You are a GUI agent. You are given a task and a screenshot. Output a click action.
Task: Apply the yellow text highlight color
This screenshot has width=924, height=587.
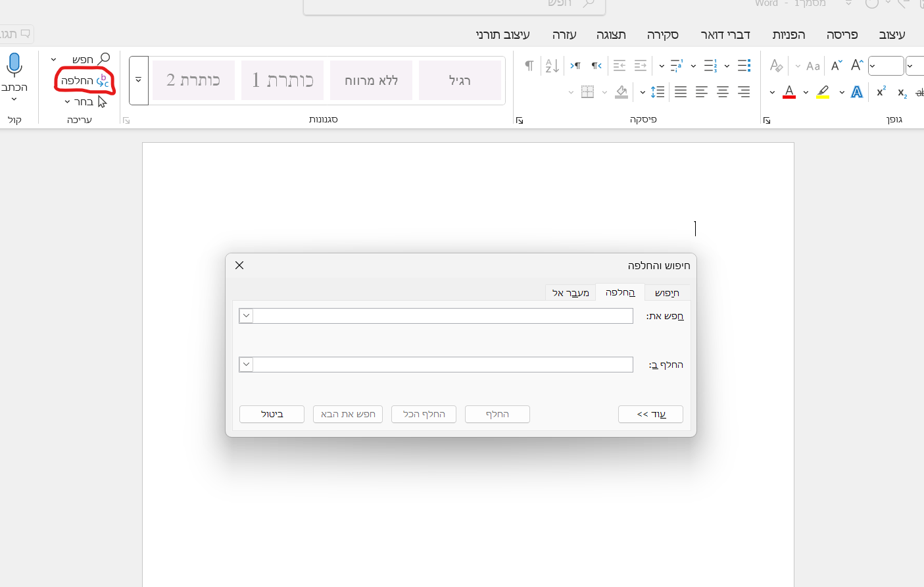pyautogui.click(x=823, y=92)
